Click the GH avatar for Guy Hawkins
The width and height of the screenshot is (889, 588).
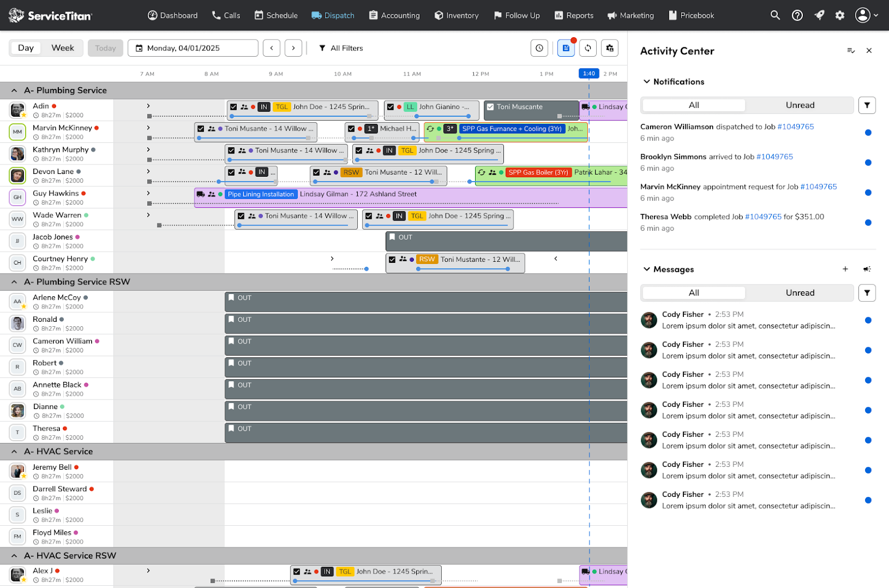(x=18, y=197)
